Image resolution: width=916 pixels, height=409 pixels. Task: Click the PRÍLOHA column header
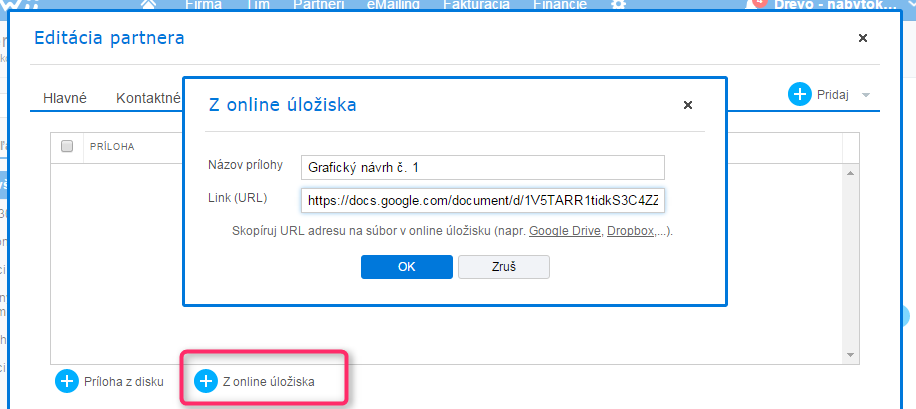click(x=112, y=147)
